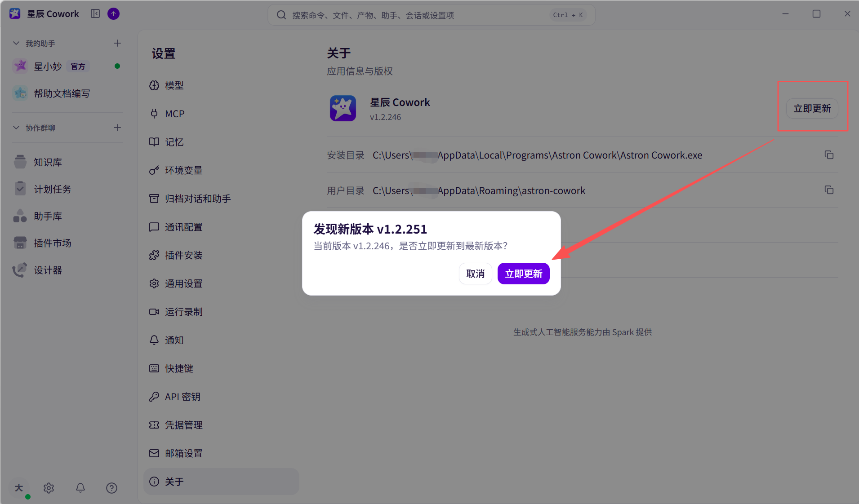Select 通讯配置 settings tab
The image size is (859, 504).
point(221,227)
